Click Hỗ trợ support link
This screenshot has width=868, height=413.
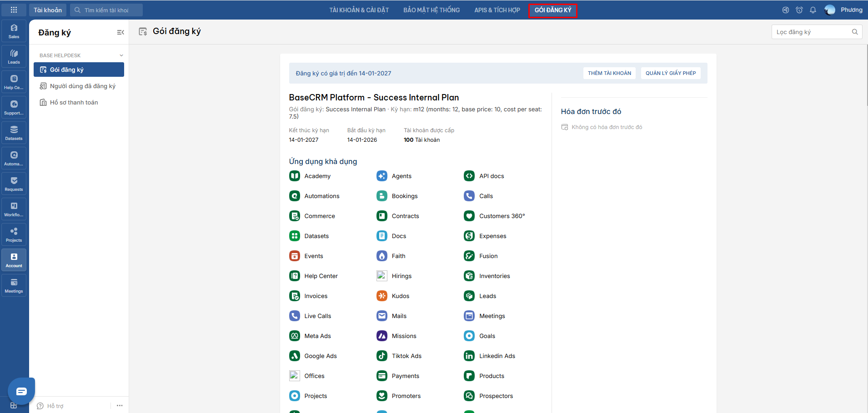pyautogui.click(x=50, y=406)
